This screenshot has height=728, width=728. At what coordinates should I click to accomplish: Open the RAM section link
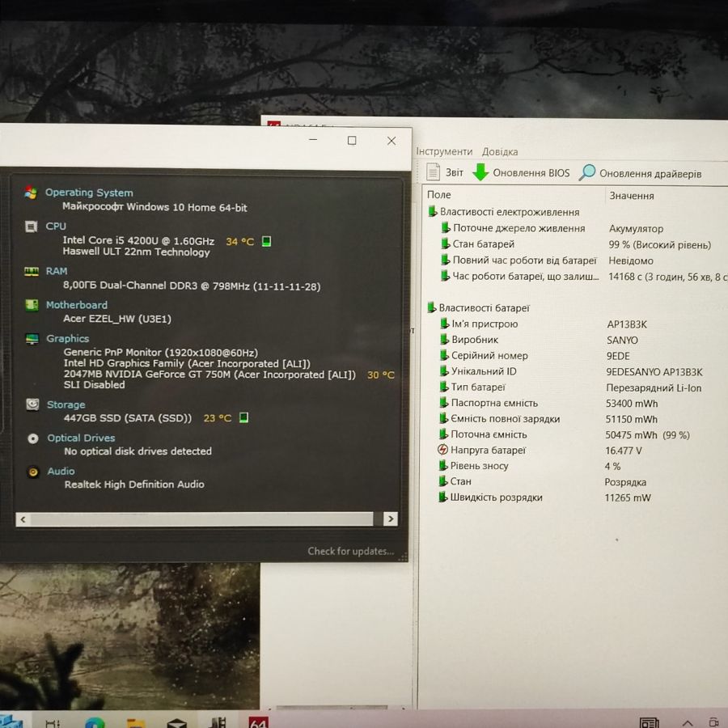[x=57, y=271]
